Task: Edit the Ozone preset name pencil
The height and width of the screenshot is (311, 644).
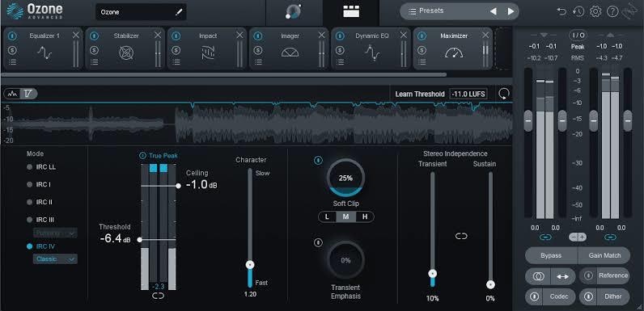Action: tap(178, 12)
